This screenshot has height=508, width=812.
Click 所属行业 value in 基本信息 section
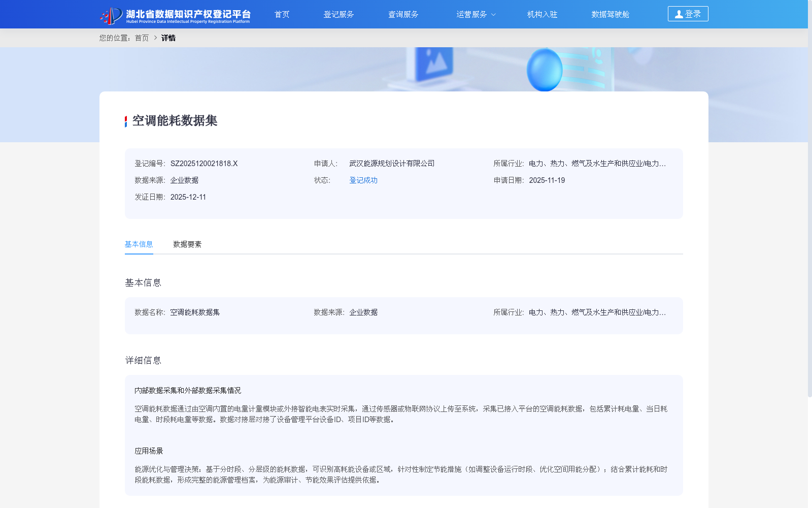click(597, 312)
